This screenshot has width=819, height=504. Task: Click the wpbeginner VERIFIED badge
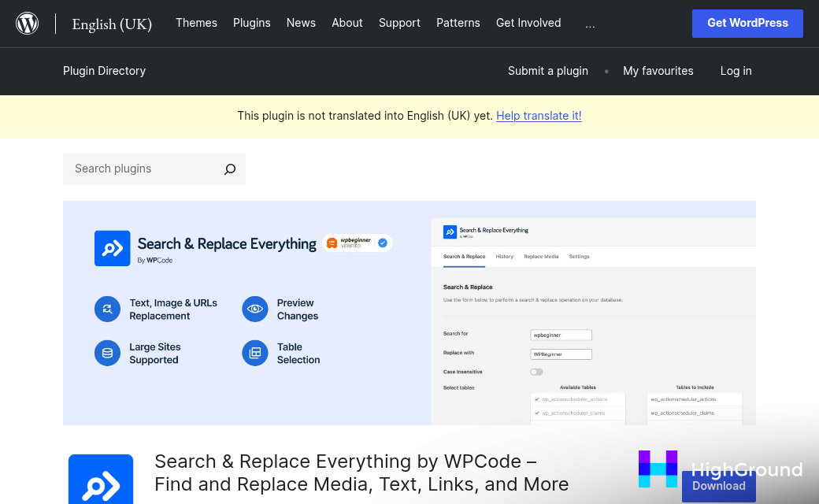(356, 243)
